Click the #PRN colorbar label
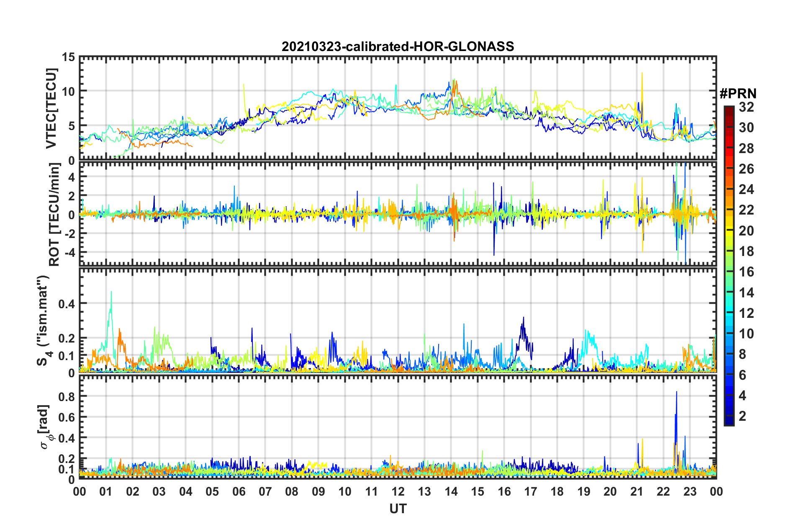The width and height of the screenshot is (796, 532). (x=738, y=94)
